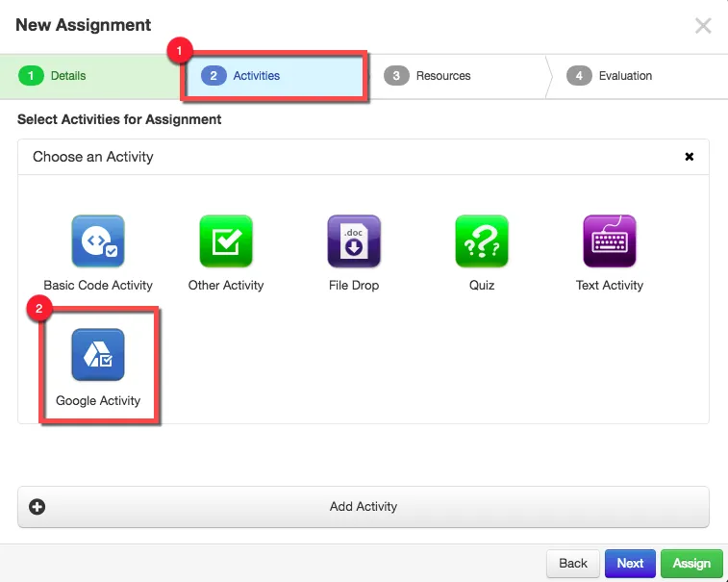
Task: Click the green step 1 badge
Action: coord(31,76)
